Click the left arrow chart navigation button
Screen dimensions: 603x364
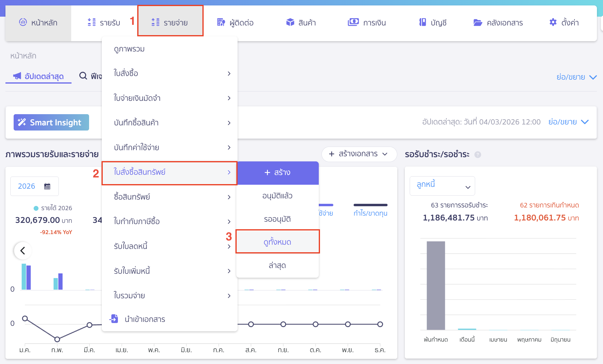(23, 251)
